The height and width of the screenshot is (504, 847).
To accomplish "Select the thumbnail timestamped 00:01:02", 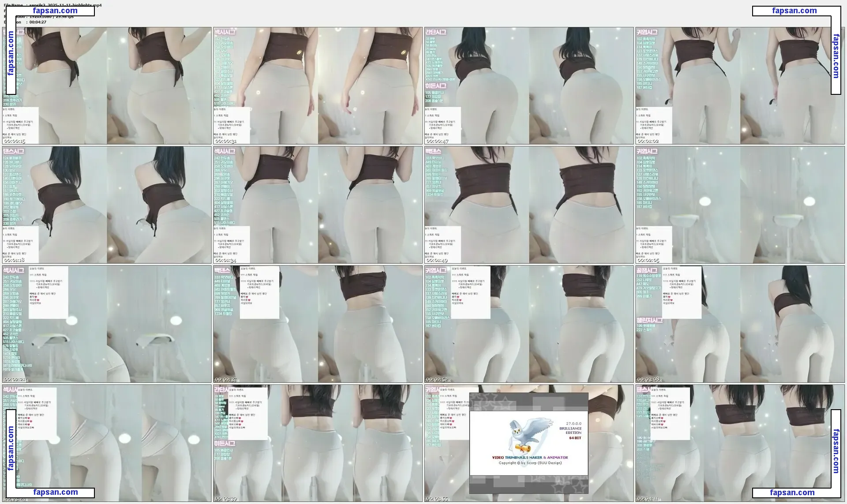I will [740, 86].
